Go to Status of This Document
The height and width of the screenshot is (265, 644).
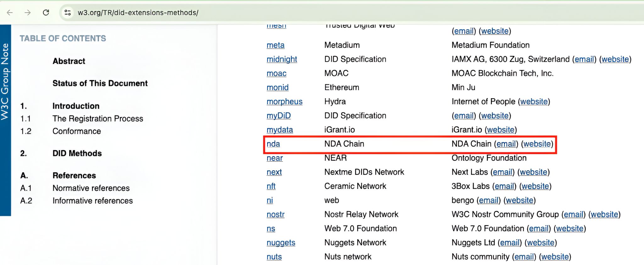[x=100, y=83]
